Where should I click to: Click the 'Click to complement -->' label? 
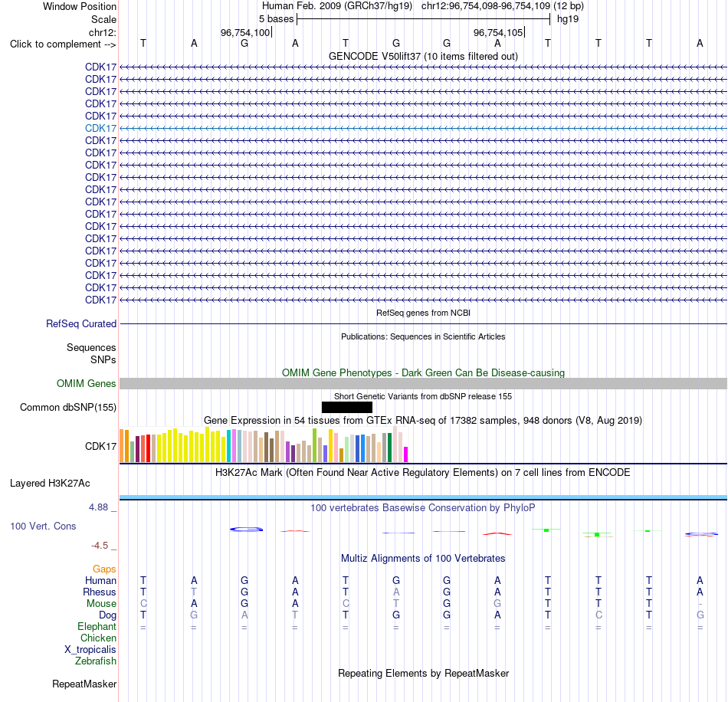(x=63, y=44)
